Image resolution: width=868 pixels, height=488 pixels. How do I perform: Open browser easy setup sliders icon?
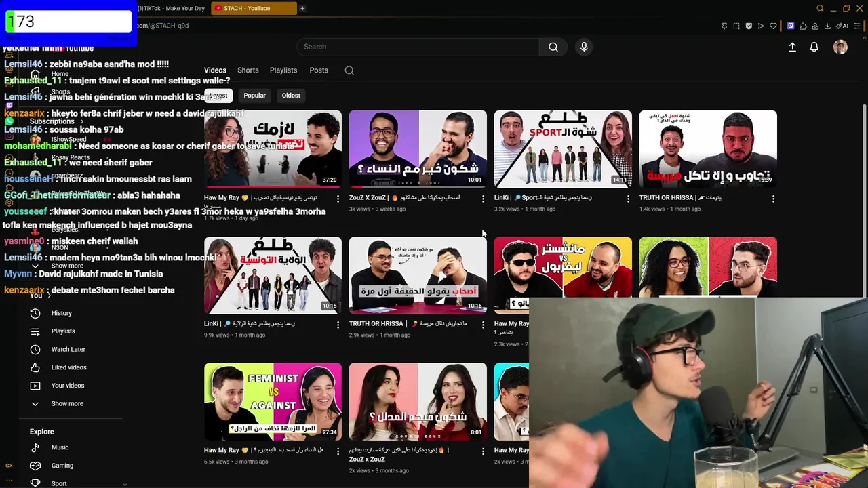(x=859, y=26)
